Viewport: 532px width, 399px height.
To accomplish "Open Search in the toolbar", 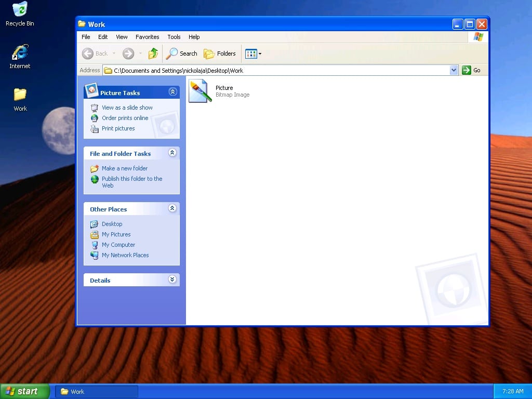I will pos(181,54).
